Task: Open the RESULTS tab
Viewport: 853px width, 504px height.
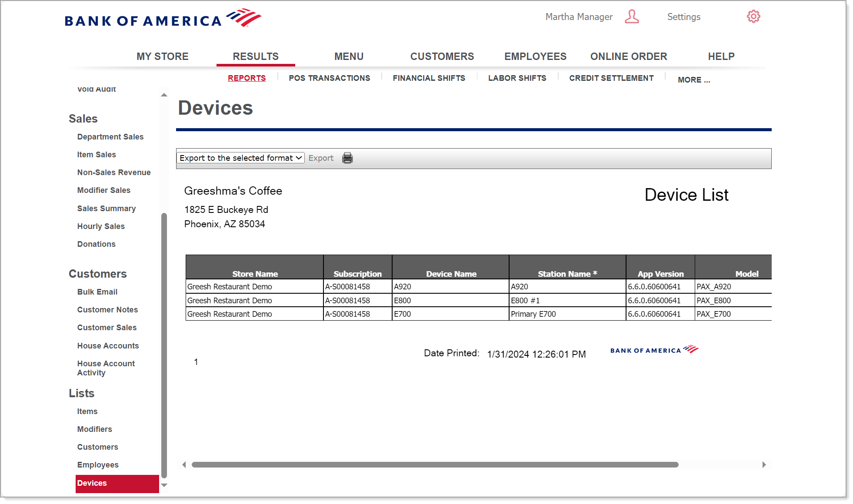Action: point(256,56)
